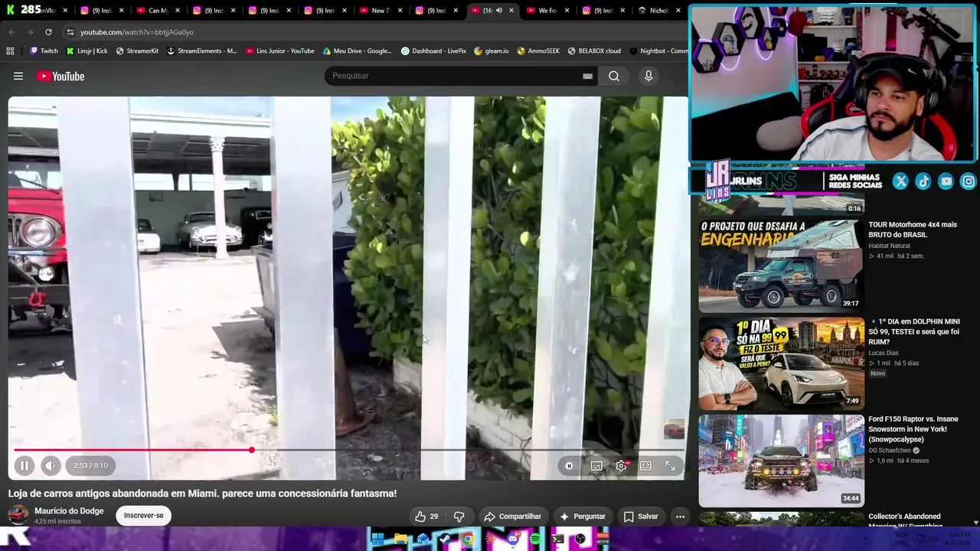The height and width of the screenshot is (551, 980).
Task: Open the StreamElements bookmark
Action: click(201, 51)
